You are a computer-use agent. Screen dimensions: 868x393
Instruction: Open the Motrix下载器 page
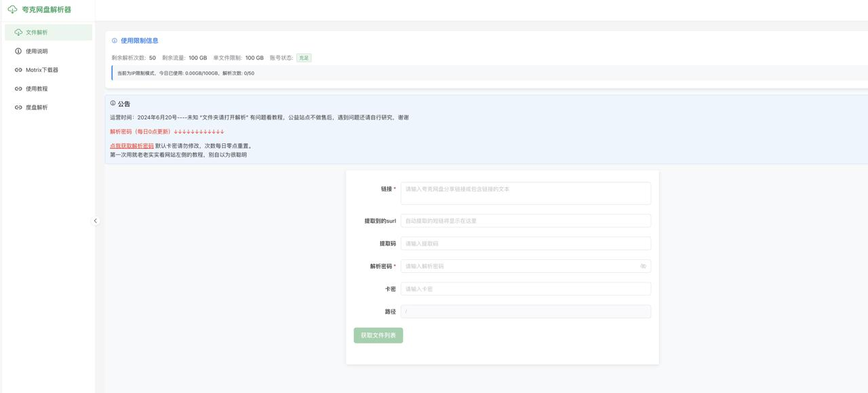click(x=42, y=69)
